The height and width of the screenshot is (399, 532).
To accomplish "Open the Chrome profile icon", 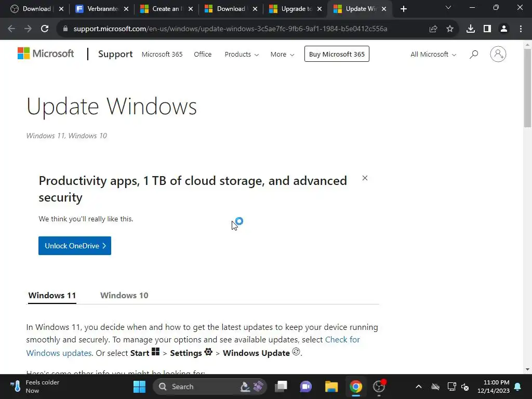I will point(504,29).
